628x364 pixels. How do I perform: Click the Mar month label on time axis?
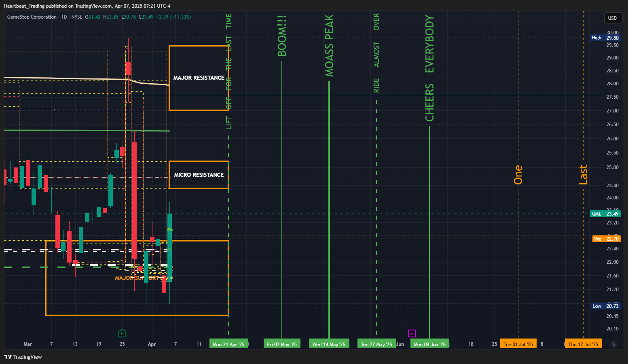(x=27, y=344)
